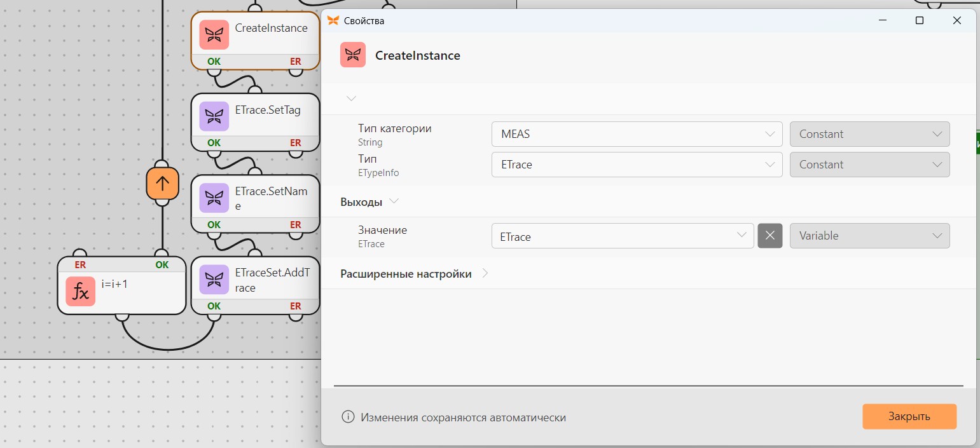The height and width of the screenshot is (448, 980).
Task: Expand Расширенные настройки section
Action: [x=485, y=274]
